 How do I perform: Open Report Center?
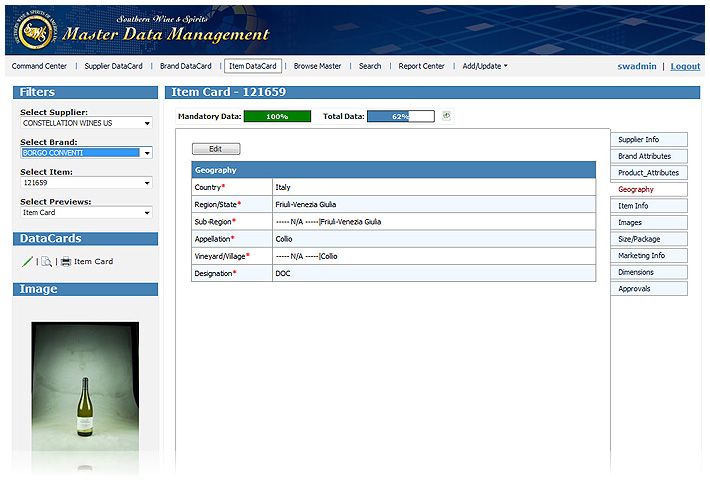pyautogui.click(x=421, y=66)
